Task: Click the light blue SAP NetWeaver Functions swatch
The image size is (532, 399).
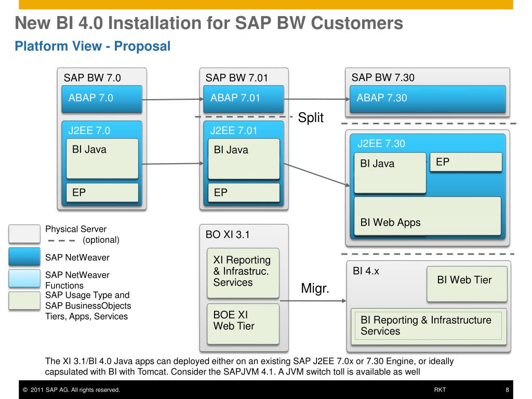Action: [x=24, y=278]
